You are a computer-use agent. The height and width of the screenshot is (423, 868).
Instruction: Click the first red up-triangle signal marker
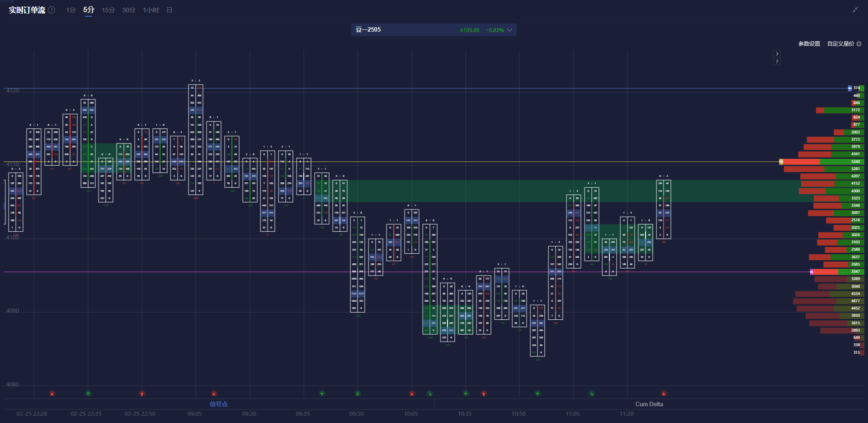[52, 394]
